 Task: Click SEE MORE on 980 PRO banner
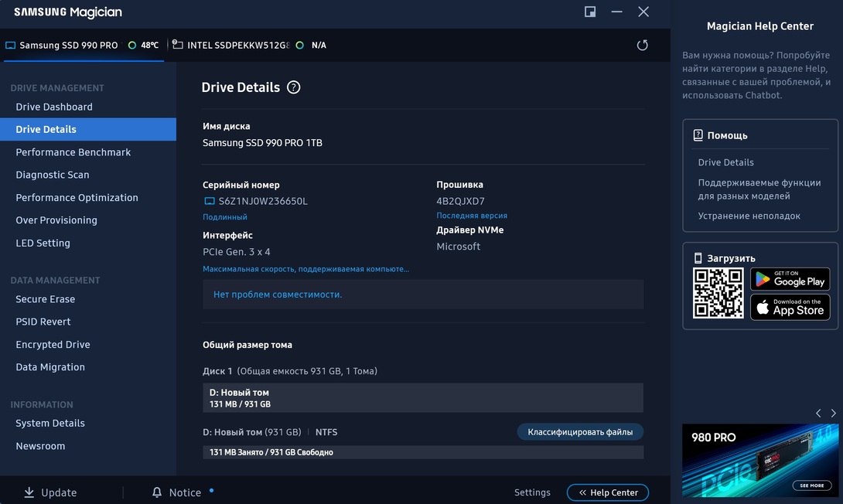811,485
